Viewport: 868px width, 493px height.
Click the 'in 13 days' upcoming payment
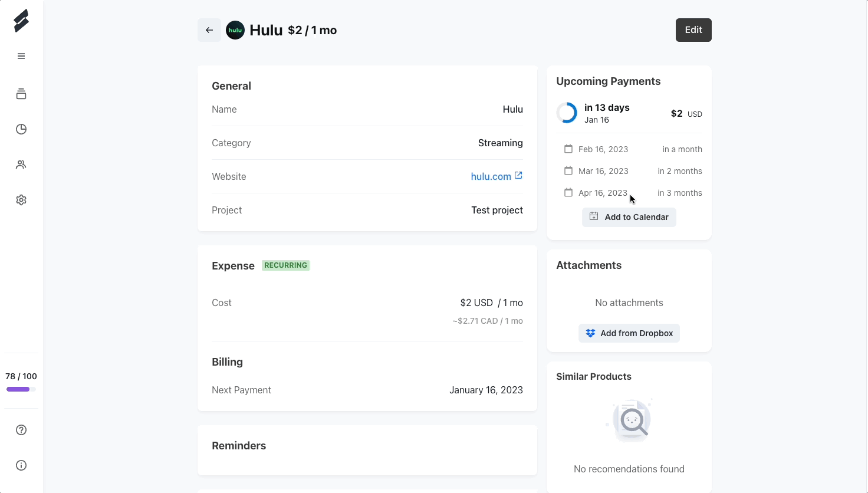point(607,107)
